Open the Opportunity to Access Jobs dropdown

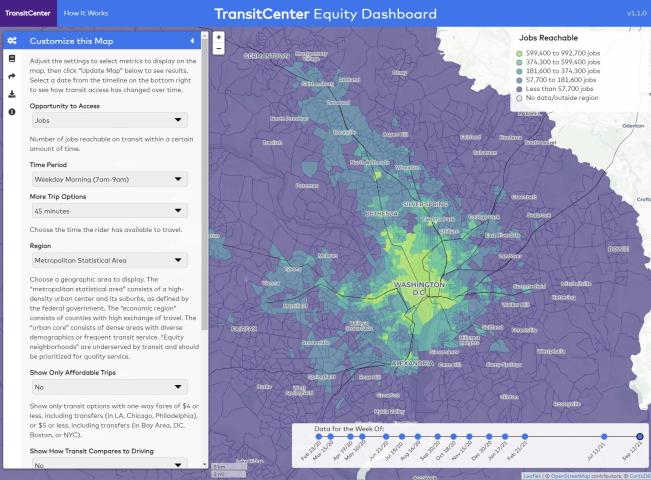coord(110,120)
